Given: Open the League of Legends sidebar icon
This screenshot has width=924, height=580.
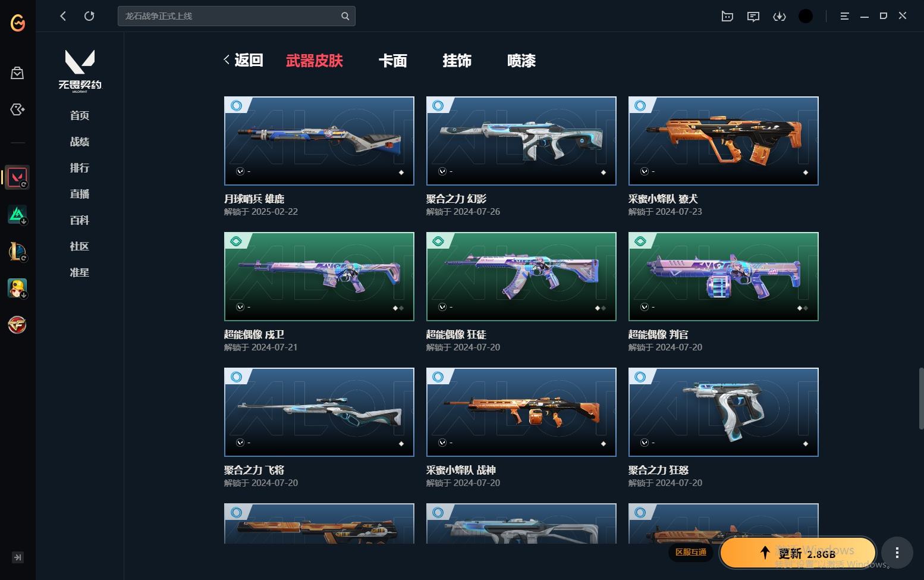Looking at the screenshot, I should (17, 252).
